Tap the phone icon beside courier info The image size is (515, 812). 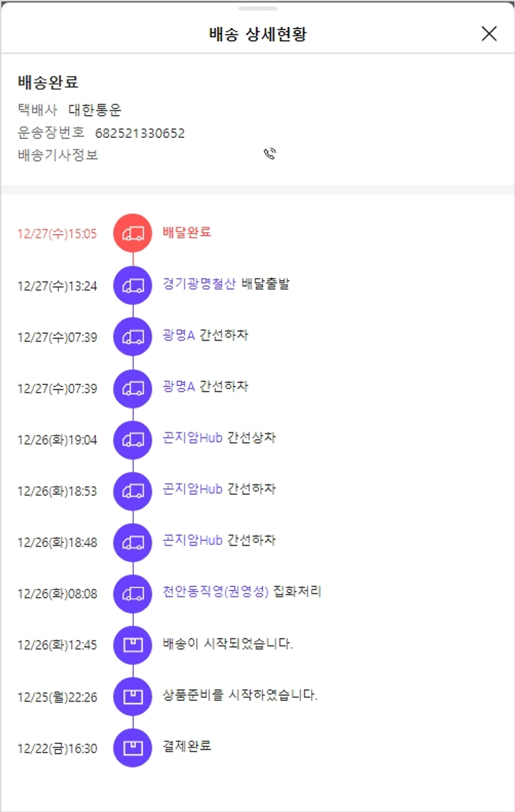pyautogui.click(x=270, y=154)
